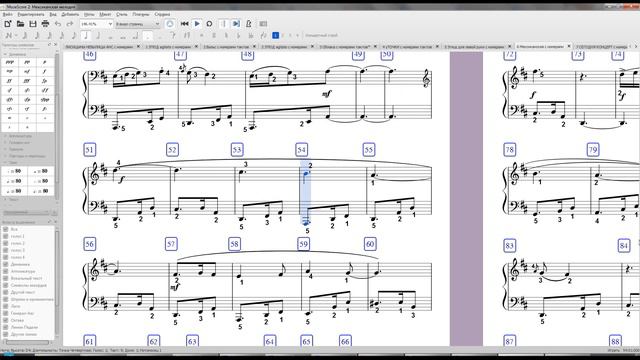Screen dimensions: 640x360
Task: Open the Edit menu
Action: [x=31, y=14]
